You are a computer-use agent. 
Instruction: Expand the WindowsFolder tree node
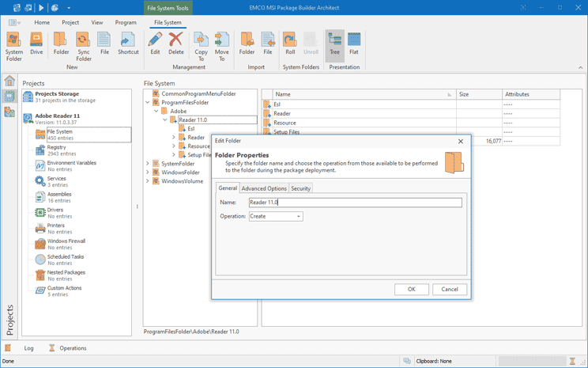[x=147, y=173]
